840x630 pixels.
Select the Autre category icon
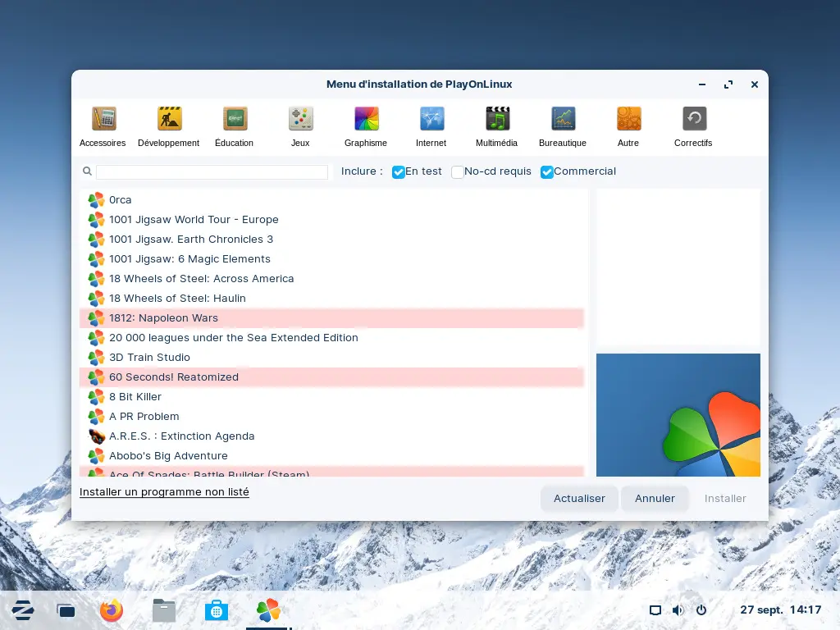tap(628, 120)
